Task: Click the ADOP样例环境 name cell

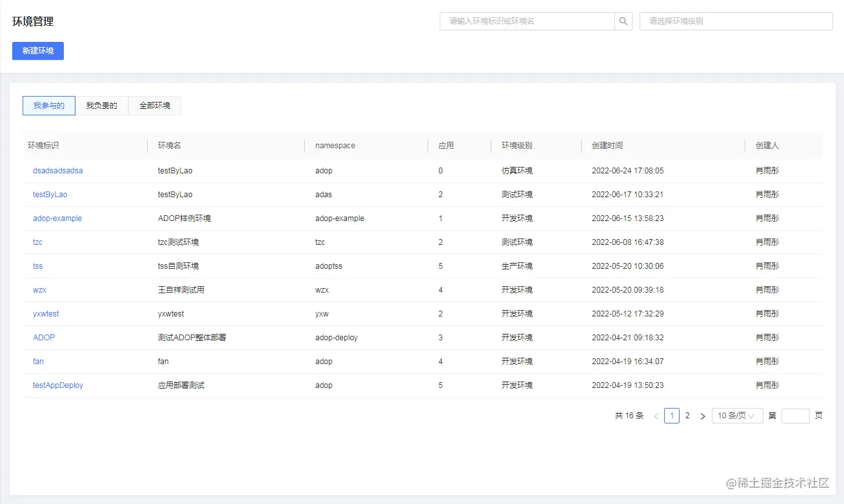Action: (184, 218)
